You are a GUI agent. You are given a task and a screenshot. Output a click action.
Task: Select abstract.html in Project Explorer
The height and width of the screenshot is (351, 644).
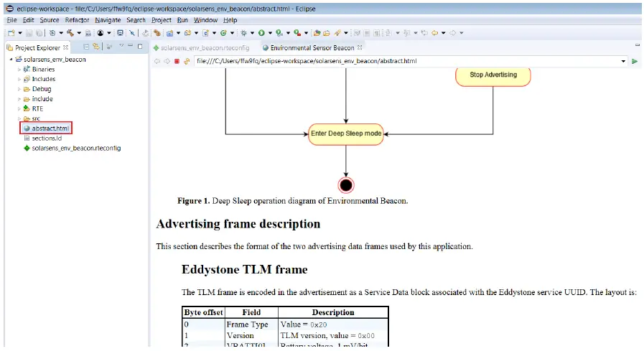tap(46, 128)
